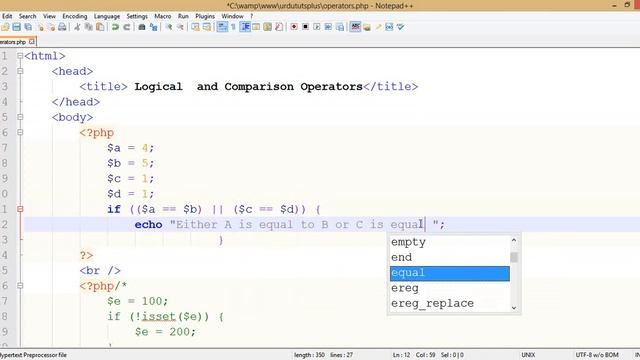Click the Copy toolbar icon
Viewport: 640px width, 360px height.
[x=89, y=27]
